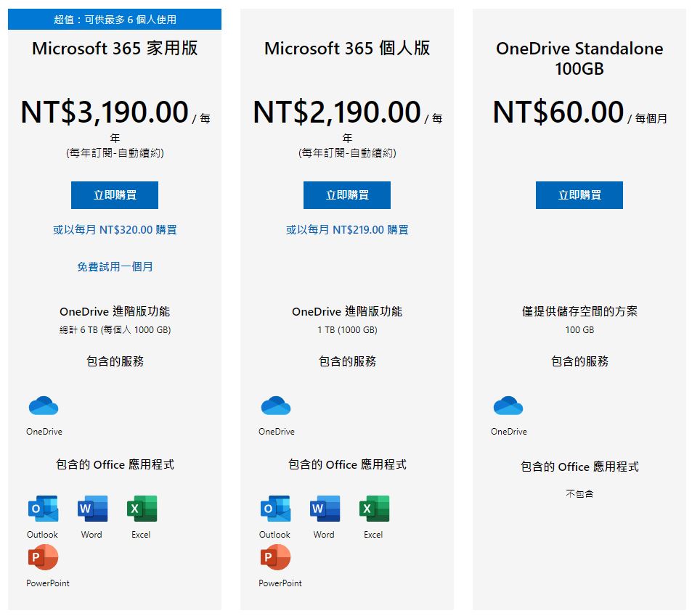Viewport: 692px width, 616px height.
Task: Click the OneDrive icon in 家用版 plan
Action: coord(44,406)
